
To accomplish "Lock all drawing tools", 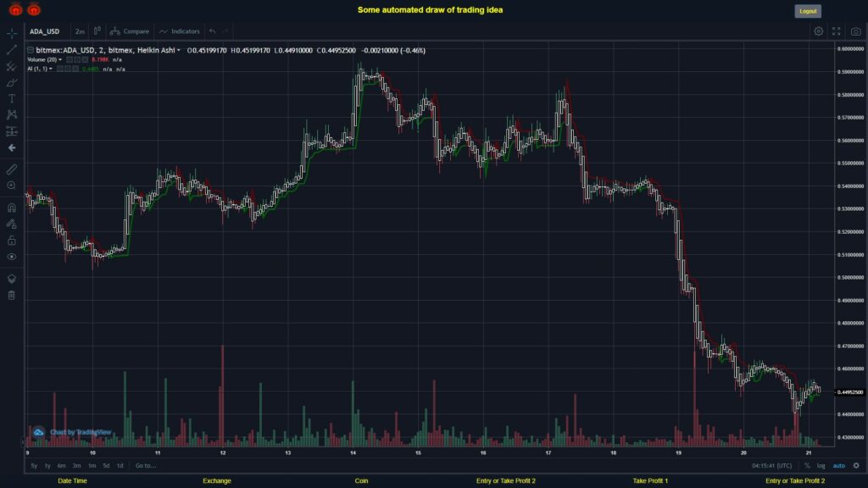I will pos(12,240).
